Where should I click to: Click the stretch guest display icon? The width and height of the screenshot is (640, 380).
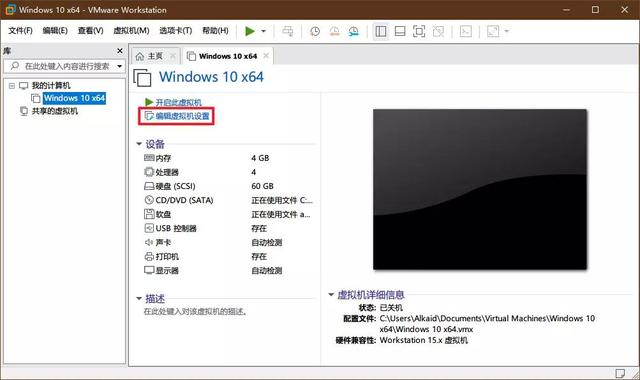[x=493, y=31]
